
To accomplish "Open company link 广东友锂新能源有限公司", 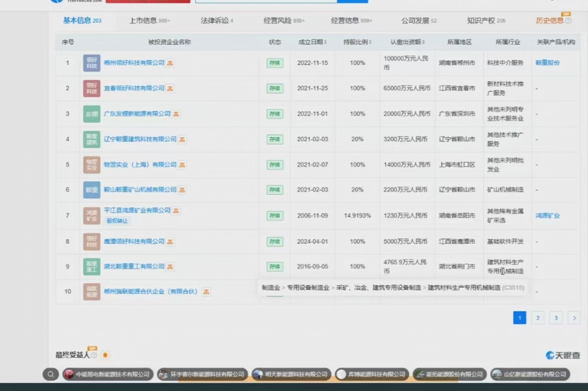I will [x=137, y=114].
